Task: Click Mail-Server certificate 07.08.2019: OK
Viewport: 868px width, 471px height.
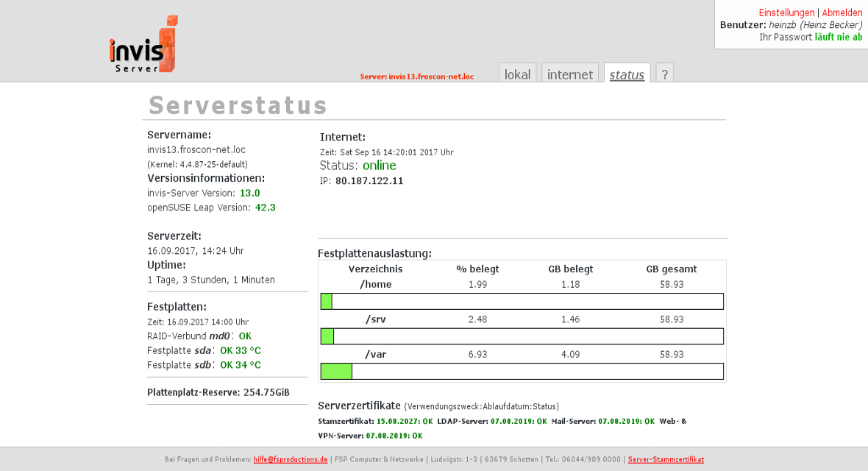Action: coord(627,421)
